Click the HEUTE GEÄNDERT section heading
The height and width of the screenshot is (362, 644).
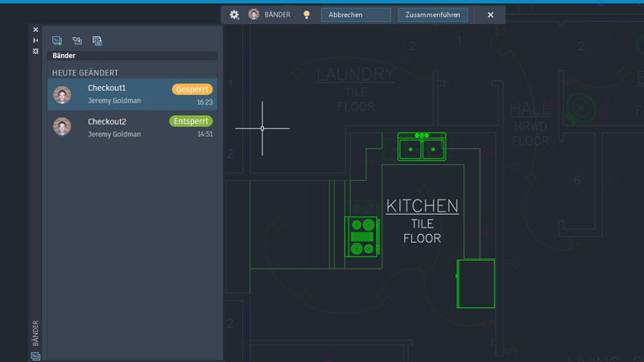(x=85, y=72)
